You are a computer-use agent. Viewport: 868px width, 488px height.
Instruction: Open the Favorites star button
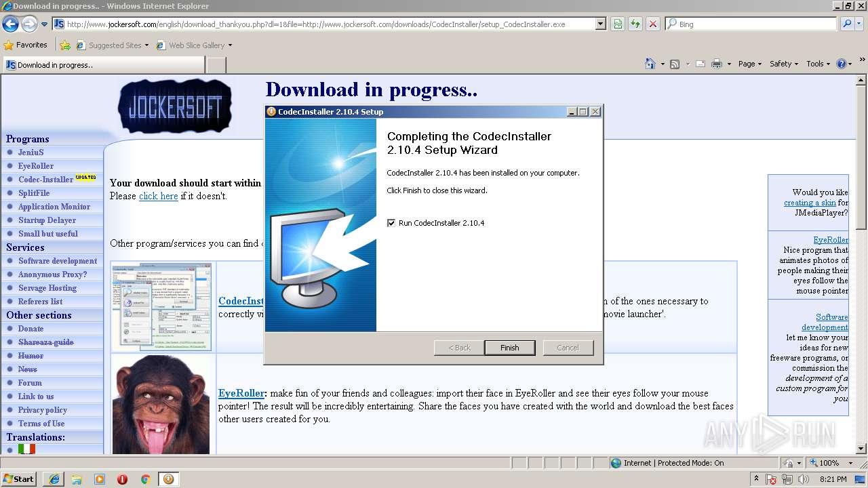click(x=25, y=45)
